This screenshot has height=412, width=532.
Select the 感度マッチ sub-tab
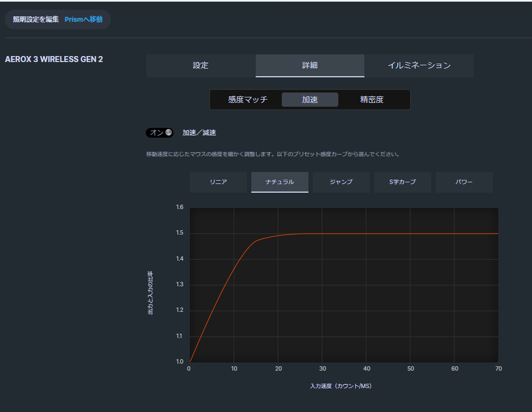[x=248, y=100]
